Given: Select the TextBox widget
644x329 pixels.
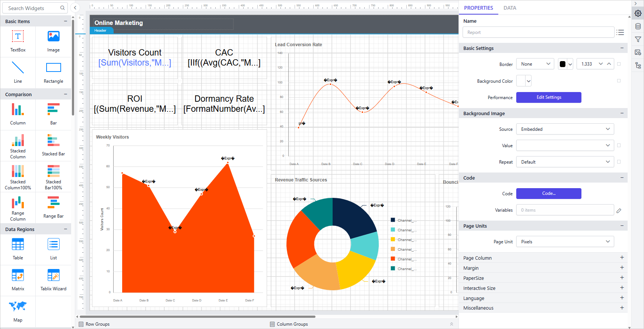Looking at the screenshot, I should click(18, 41).
